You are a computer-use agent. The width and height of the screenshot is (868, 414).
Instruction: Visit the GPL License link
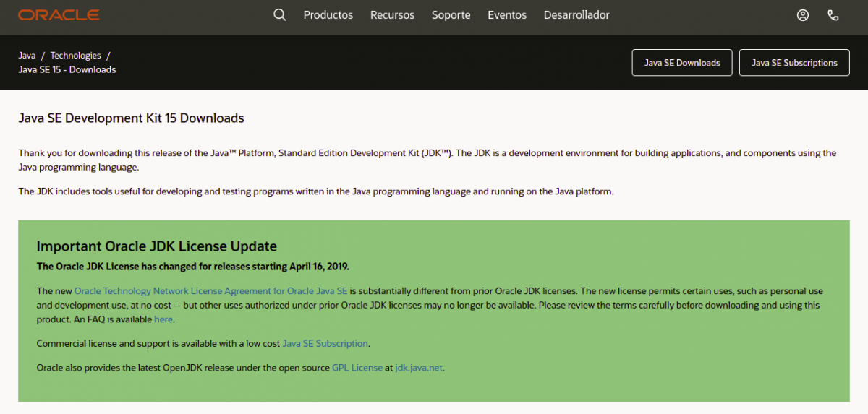click(x=357, y=368)
